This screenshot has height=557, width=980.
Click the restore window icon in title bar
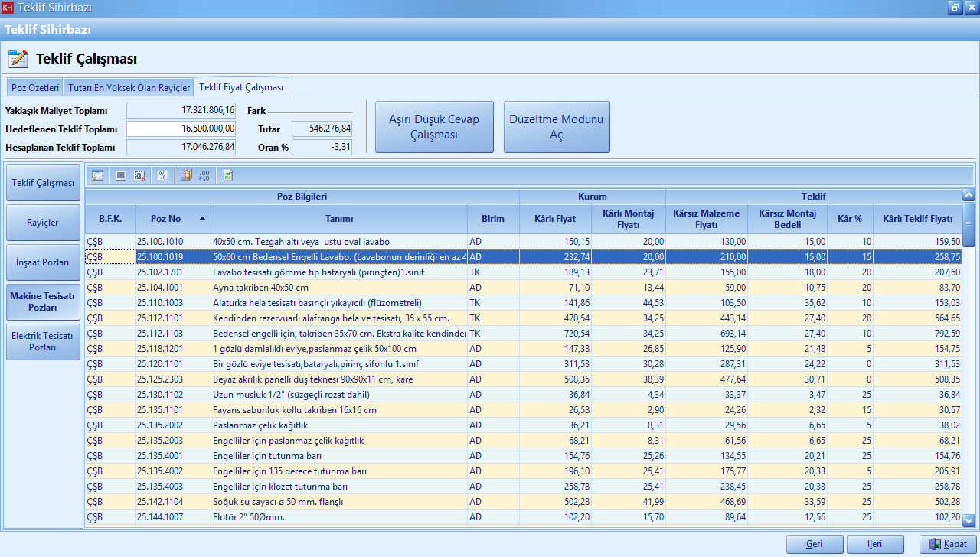[x=955, y=8]
